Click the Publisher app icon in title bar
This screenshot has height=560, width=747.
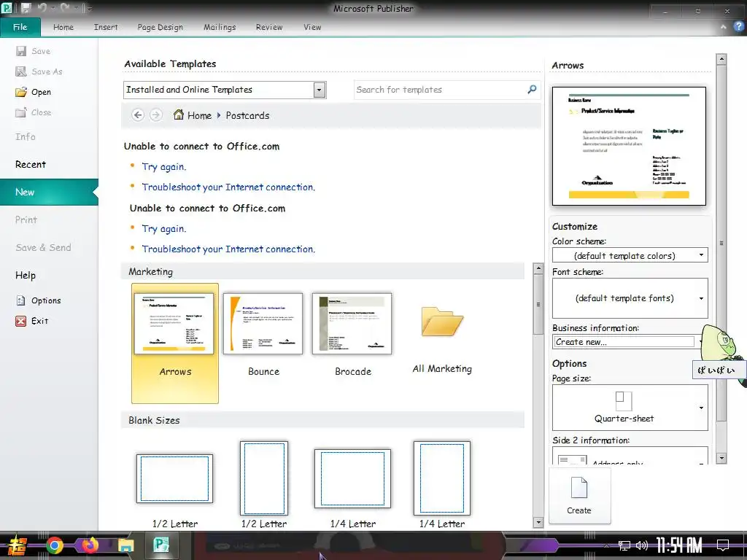(x=7, y=8)
